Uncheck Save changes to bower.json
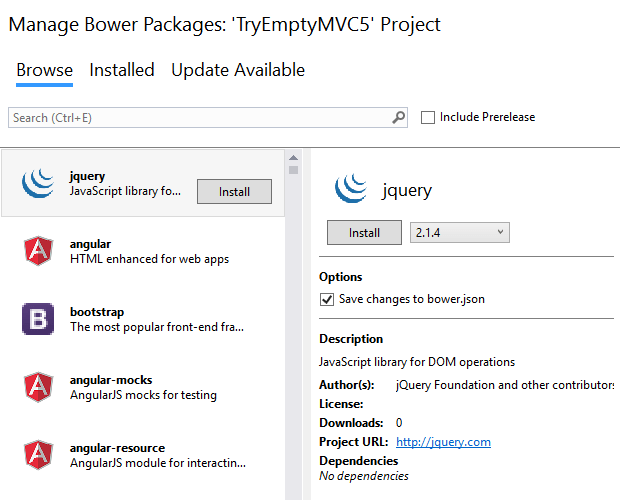The image size is (620, 500). coord(327,300)
